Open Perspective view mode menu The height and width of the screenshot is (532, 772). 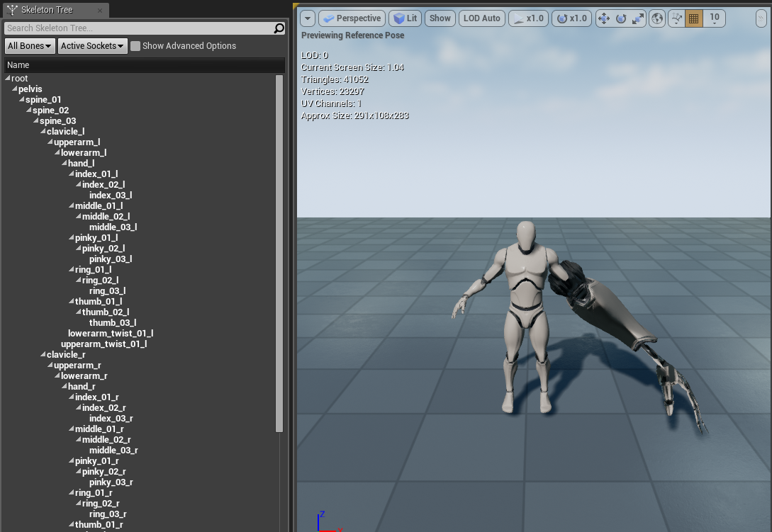(352, 18)
